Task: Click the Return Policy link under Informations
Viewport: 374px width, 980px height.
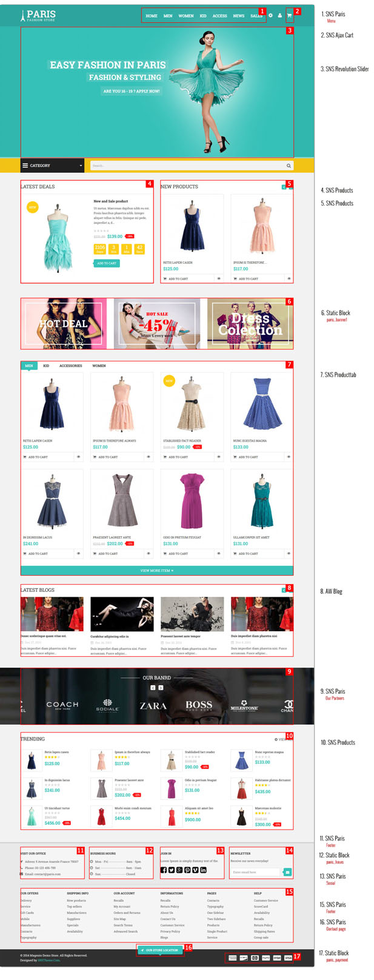Action: pos(170,907)
